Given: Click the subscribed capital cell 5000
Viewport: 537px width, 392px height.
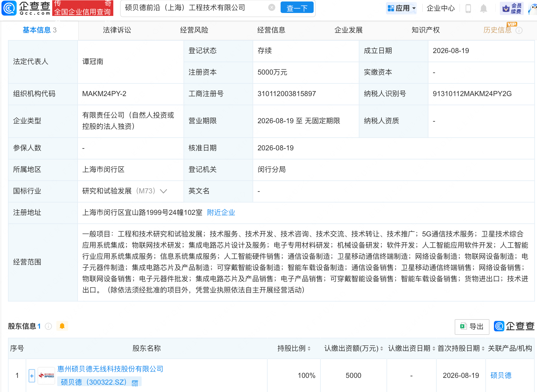Looking at the screenshot, I should [x=353, y=375].
